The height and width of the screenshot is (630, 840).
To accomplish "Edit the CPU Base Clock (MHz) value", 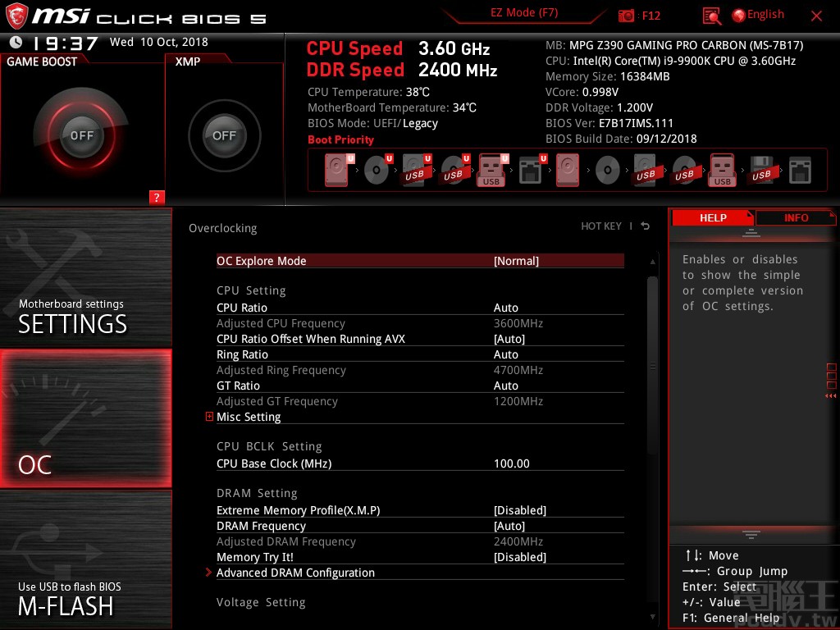I will pos(512,463).
